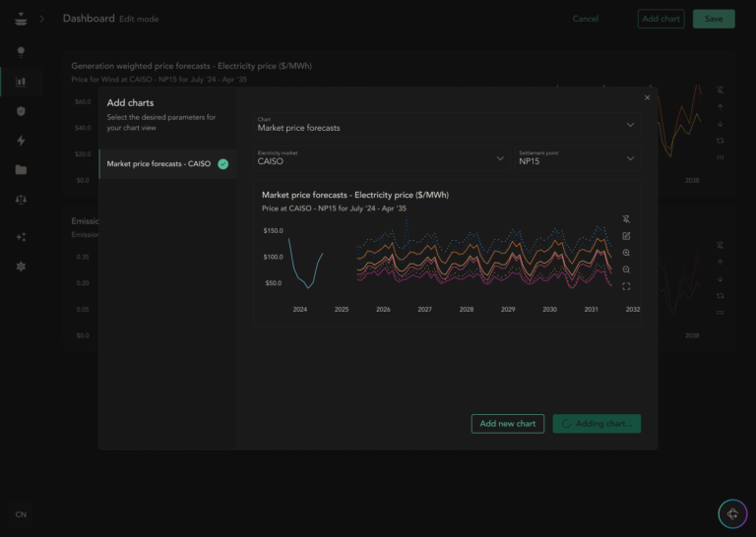
Task: Click the edit pencil icon on preview chart
Action: [626, 236]
